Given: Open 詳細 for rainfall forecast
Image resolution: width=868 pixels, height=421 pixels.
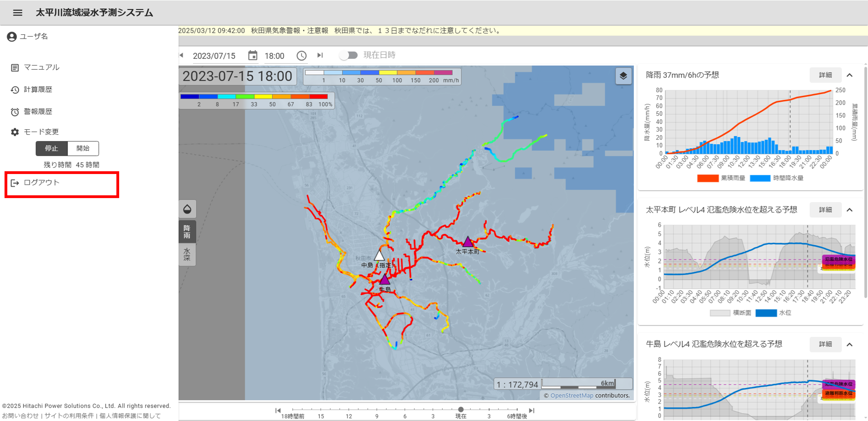Looking at the screenshot, I should [x=825, y=75].
